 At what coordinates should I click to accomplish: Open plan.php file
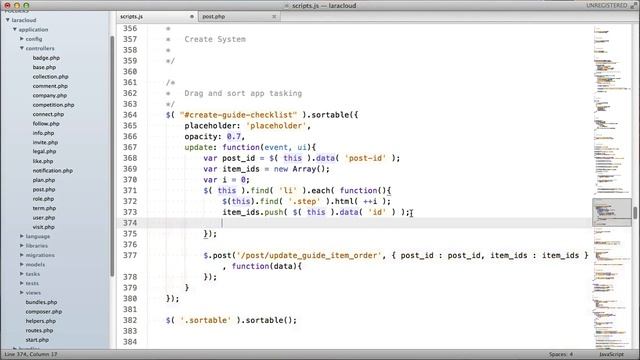click(44, 180)
